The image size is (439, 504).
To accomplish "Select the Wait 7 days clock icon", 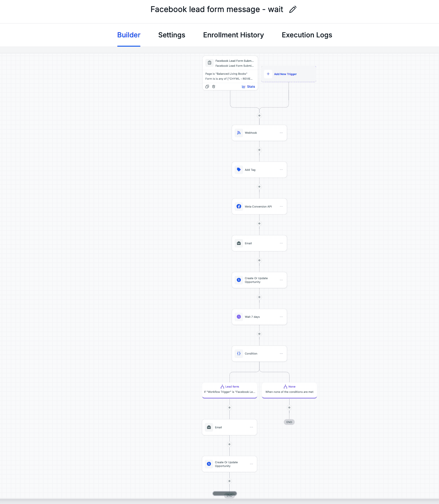I will 239,317.
